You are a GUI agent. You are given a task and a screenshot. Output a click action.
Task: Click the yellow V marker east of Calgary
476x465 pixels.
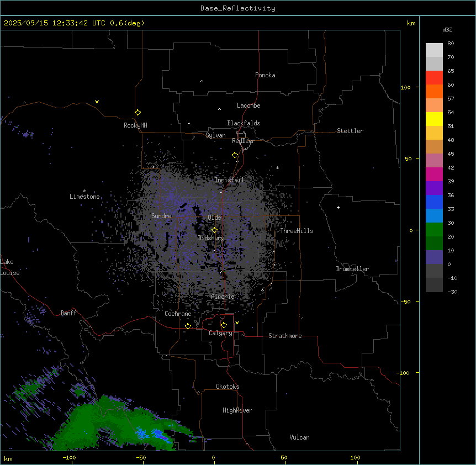tap(237, 323)
